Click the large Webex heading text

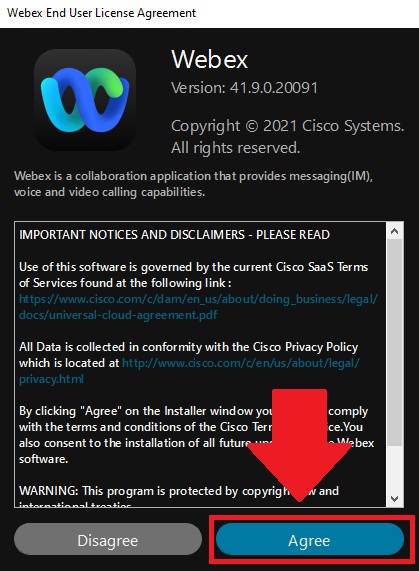point(210,59)
